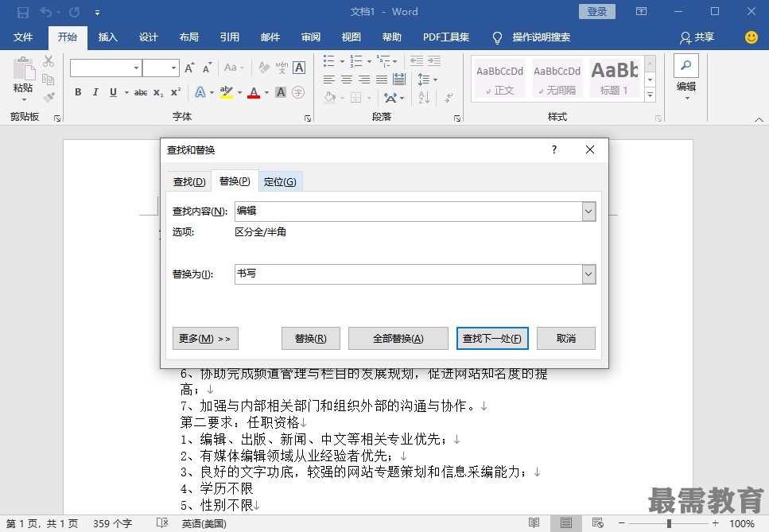
Task: Center align text icon
Action: [346, 80]
